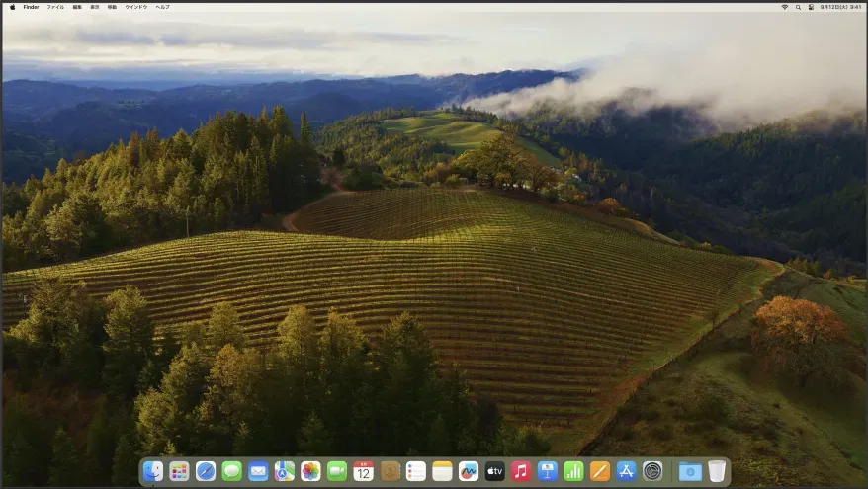Open Numbers from the Dock

coord(573,471)
